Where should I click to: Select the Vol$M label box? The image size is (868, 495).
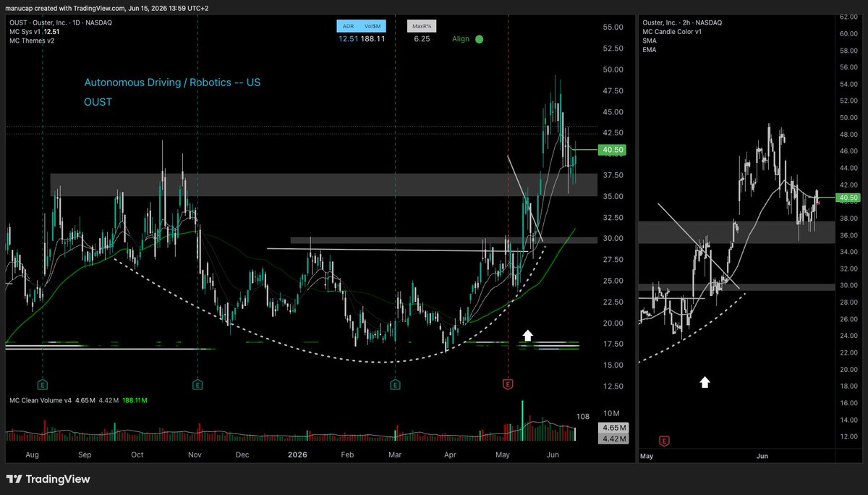tap(373, 26)
